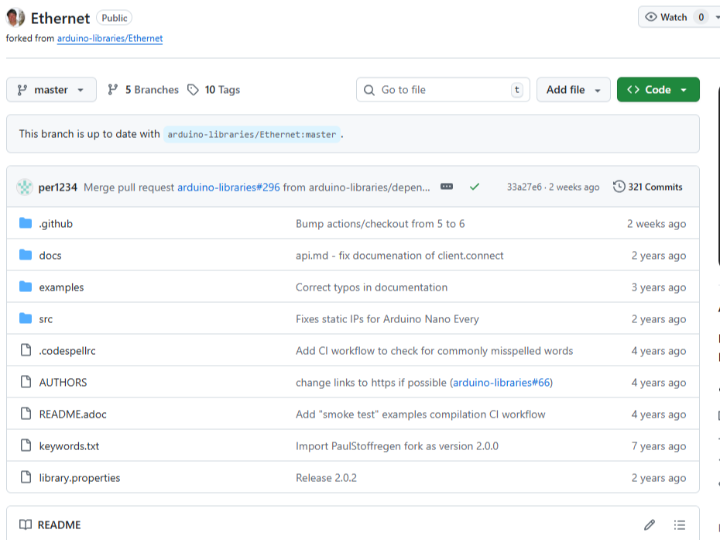The height and width of the screenshot is (540, 720).
Task: Expand the master branch dropdown
Action: (x=51, y=90)
